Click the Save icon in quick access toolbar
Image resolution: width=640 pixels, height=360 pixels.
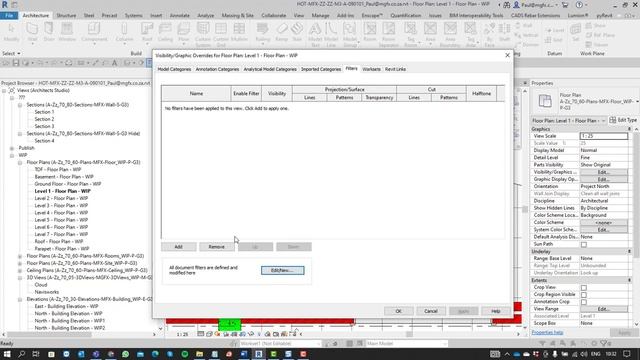(x=16, y=63)
